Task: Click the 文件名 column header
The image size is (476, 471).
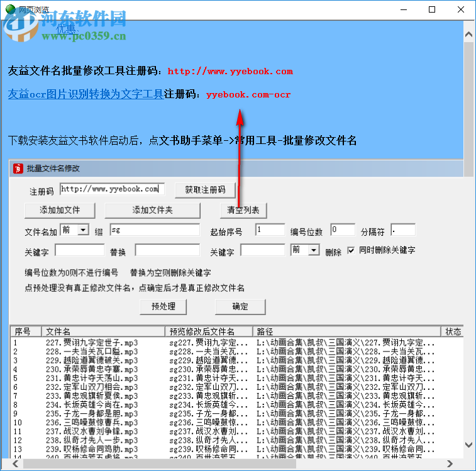Action: click(103, 331)
